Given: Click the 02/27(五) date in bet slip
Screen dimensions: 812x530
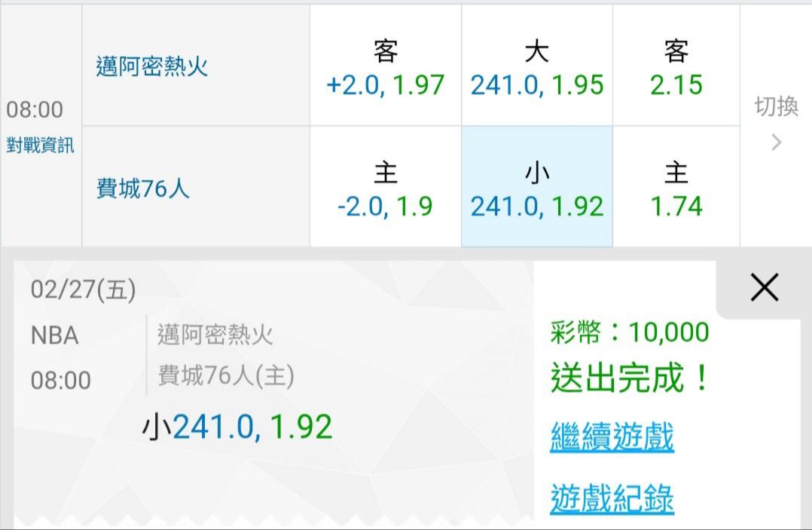Looking at the screenshot, I should [x=83, y=290].
